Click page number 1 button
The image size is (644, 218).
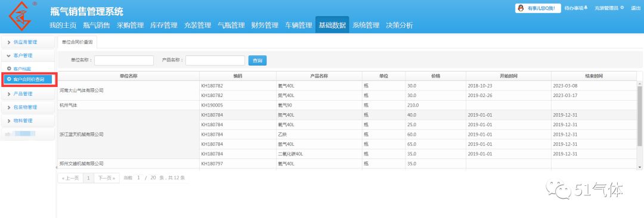88,177
